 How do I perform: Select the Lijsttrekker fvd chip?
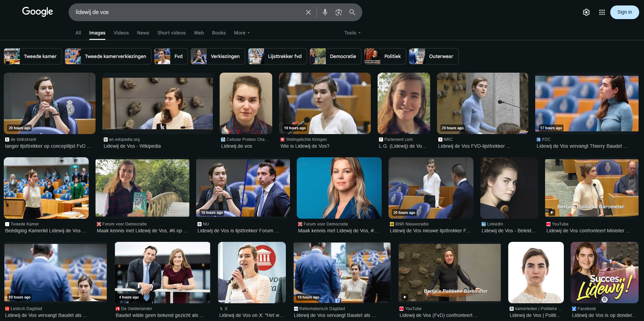277,56
